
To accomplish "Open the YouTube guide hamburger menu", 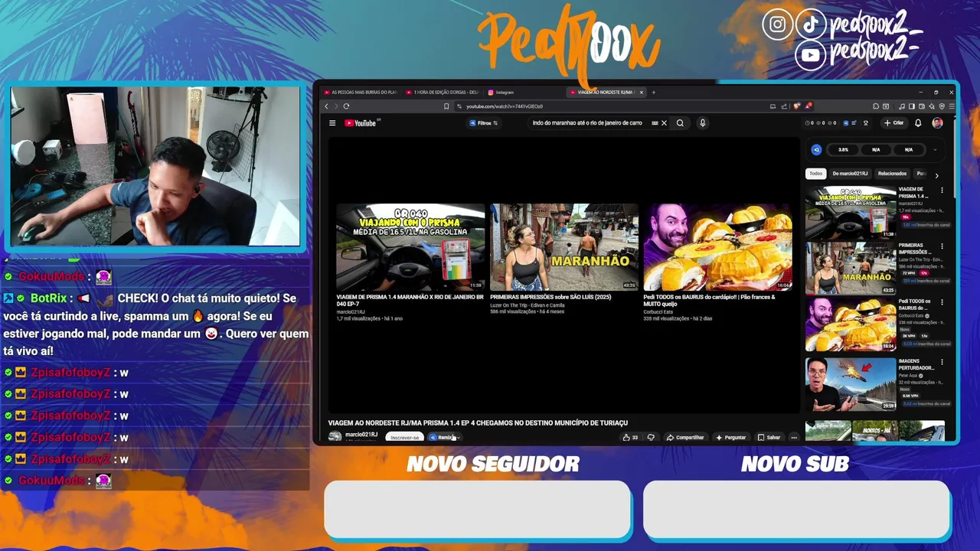I will (332, 123).
